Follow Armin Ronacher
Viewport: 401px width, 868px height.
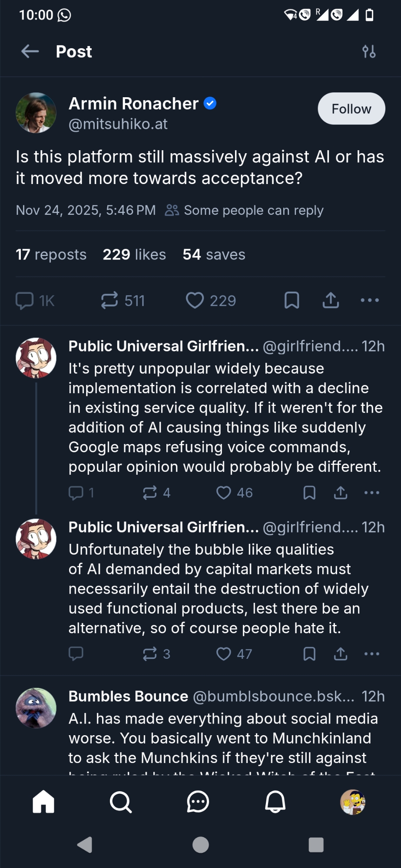(x=351, y=108)
